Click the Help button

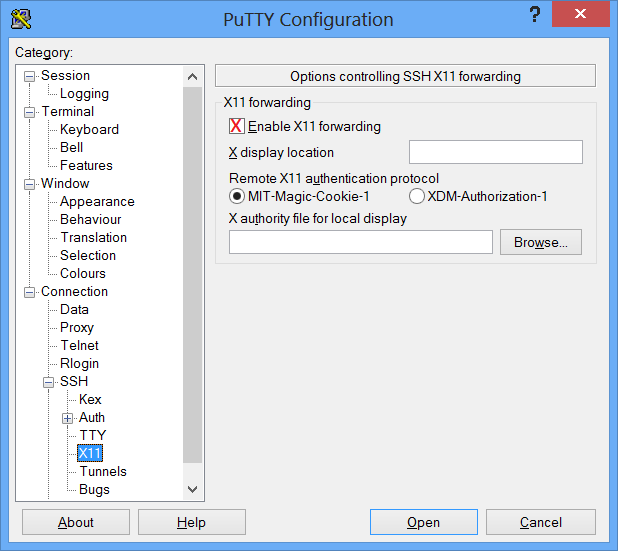click(x=192, y=522)
